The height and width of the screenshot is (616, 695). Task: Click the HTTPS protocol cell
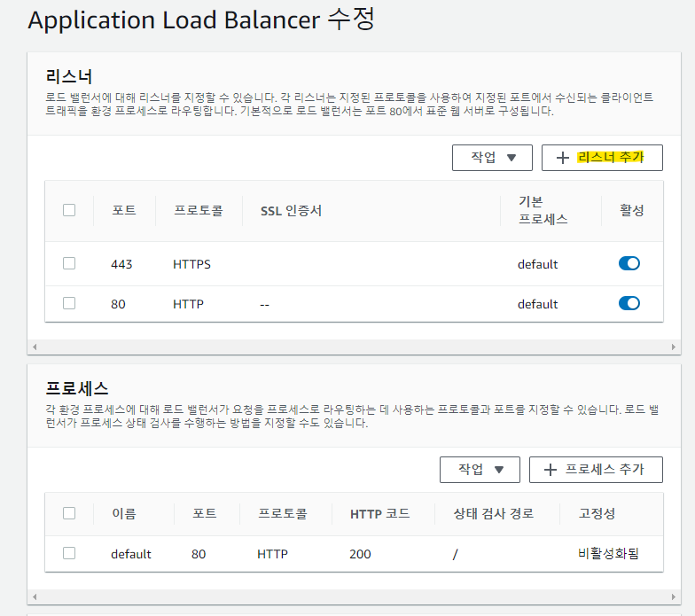[191, 264]
